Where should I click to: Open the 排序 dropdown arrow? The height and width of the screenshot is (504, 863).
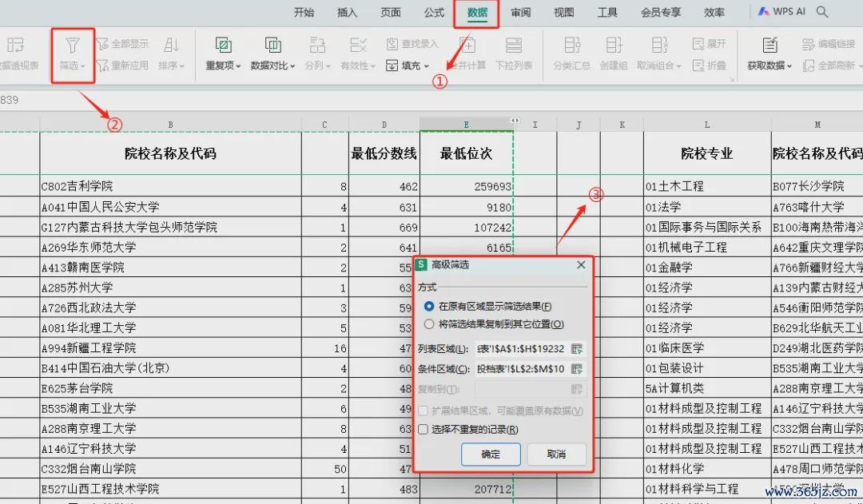(x=181, y=66)
